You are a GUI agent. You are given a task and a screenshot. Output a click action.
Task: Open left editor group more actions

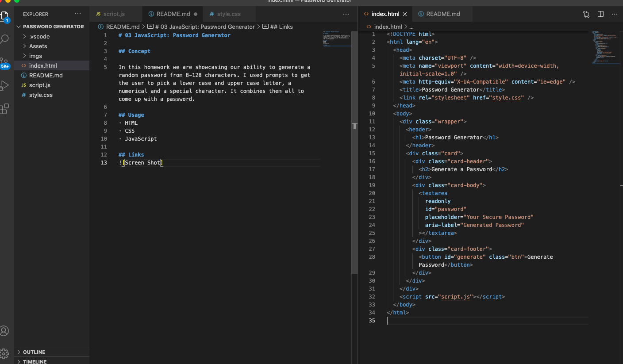coord(346,14)
